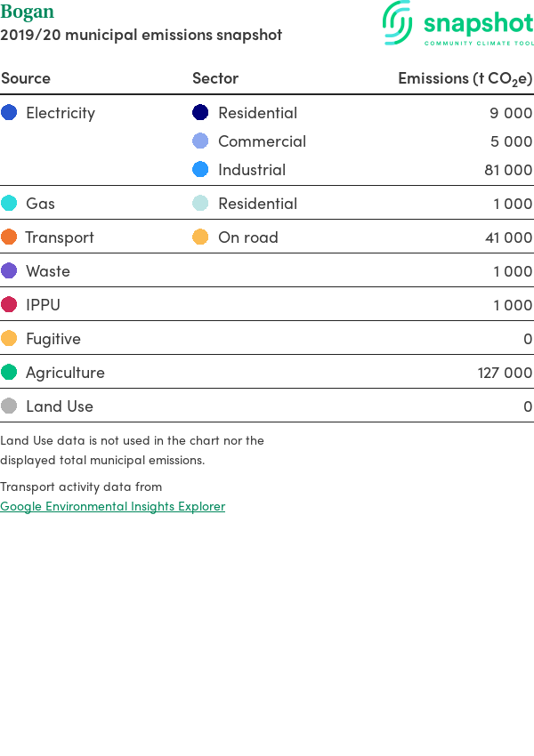
Task: Select the Commercial sector lavender dot
Action: pyautogui.click(x=200, y=141)
